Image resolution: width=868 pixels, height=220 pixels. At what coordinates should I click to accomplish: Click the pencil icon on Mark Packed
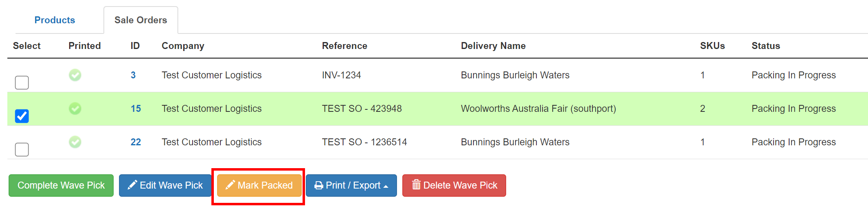230,185
